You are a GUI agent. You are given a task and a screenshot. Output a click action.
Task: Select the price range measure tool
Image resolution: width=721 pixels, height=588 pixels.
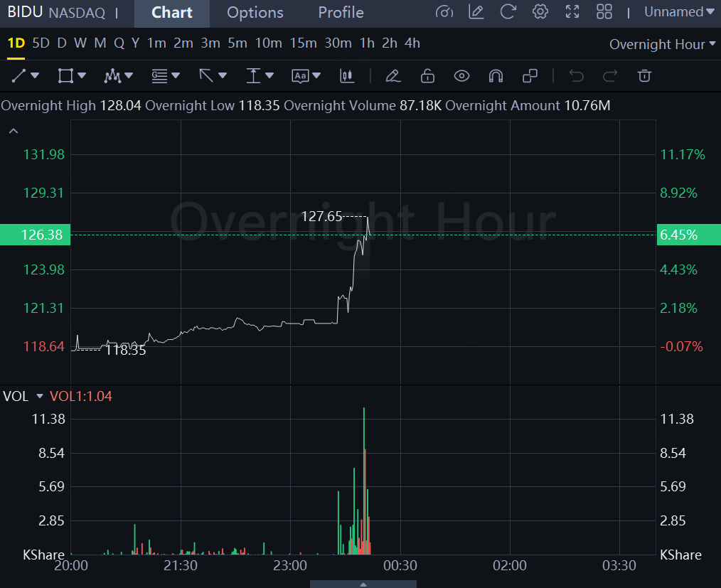pos(253,76)
